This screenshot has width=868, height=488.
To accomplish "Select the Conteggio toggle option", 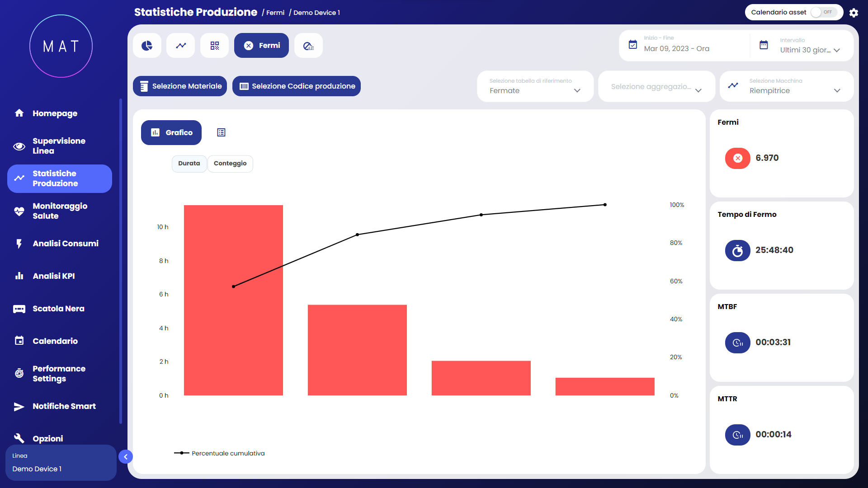I will click(230, 164).
